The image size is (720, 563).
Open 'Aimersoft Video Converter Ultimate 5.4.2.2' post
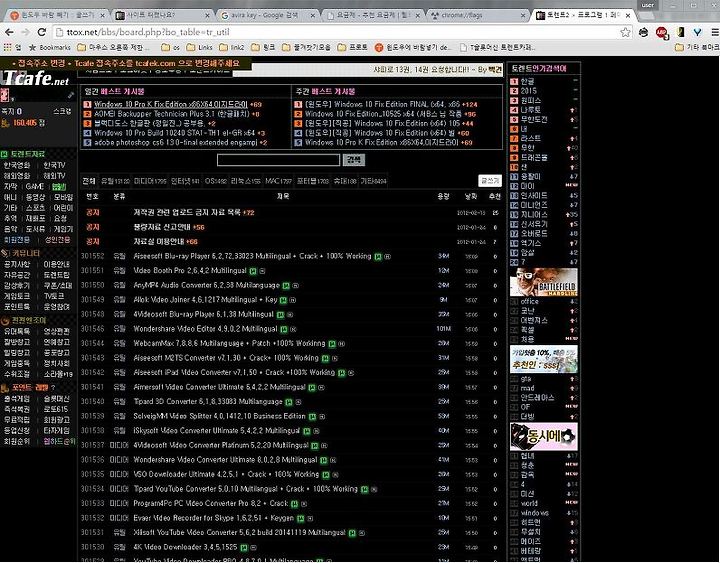(219, 387)
